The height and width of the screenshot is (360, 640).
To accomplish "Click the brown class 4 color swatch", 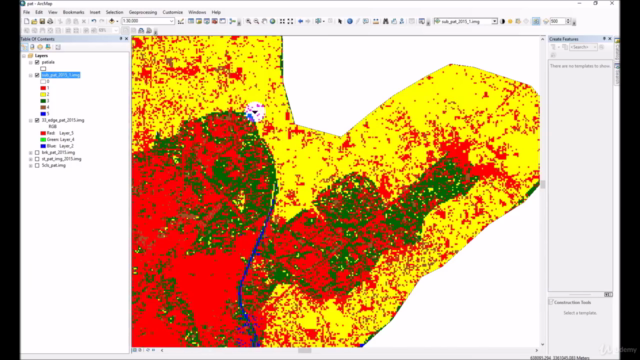I will tap(43, 107).
